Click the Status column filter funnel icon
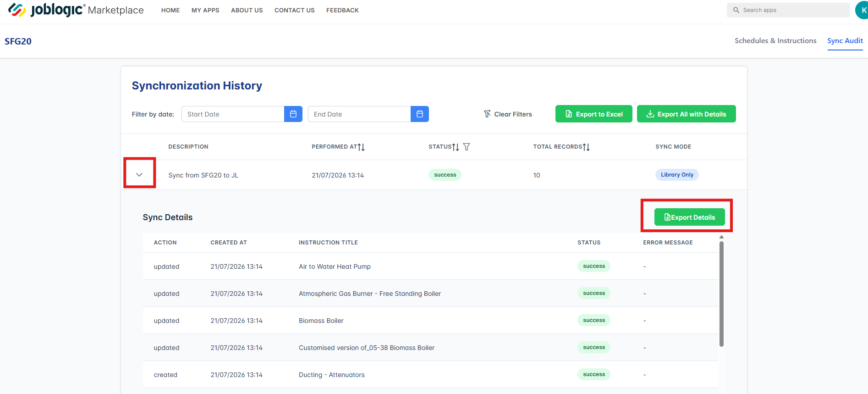Screen dimensions: 868x394 [467, 147]
